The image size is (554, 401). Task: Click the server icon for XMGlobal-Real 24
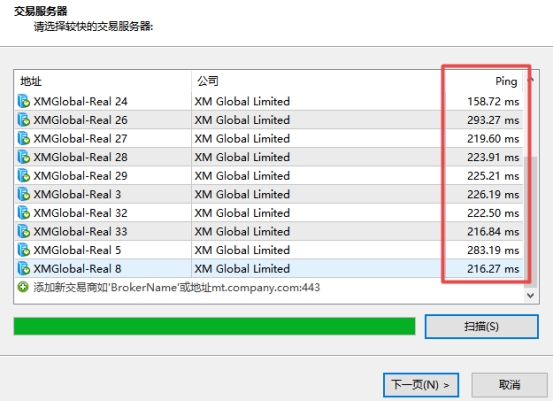24,101
